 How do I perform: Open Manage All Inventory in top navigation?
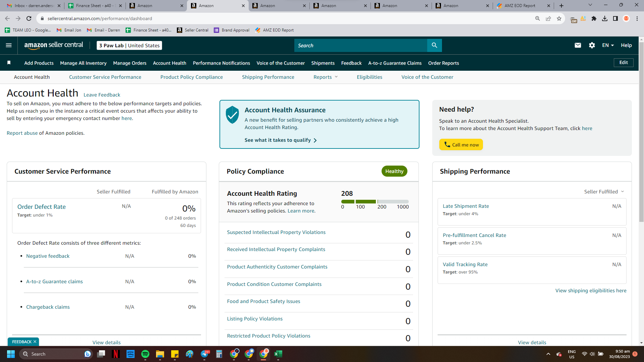83,63
